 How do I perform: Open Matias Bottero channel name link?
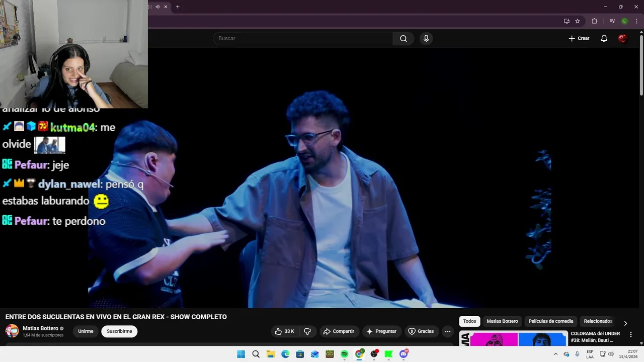40,328
